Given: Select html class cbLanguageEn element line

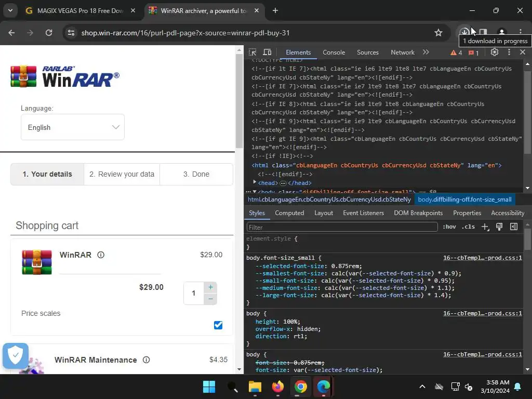Looking at the screenshot, I should [376, 165].
